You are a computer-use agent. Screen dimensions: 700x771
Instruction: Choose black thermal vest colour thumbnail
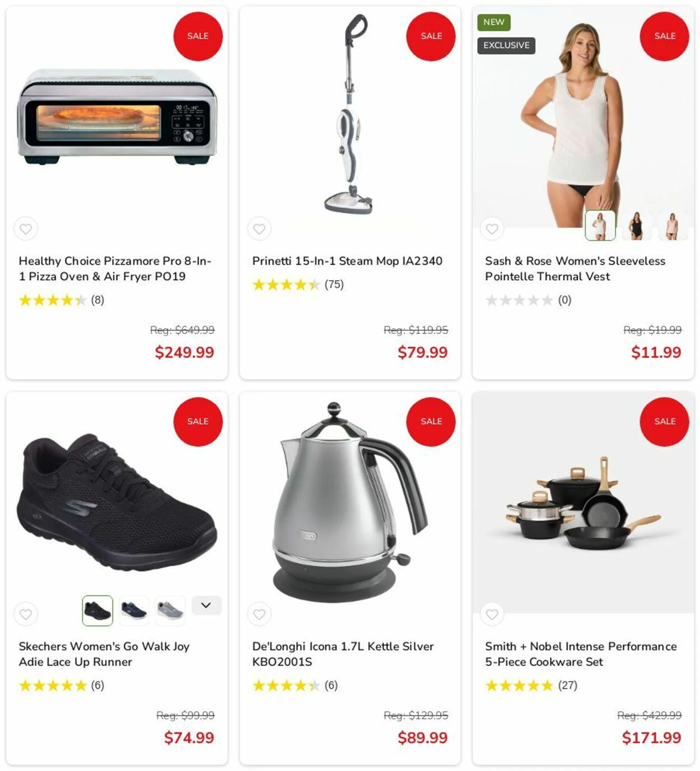click(x=637, y=226)
